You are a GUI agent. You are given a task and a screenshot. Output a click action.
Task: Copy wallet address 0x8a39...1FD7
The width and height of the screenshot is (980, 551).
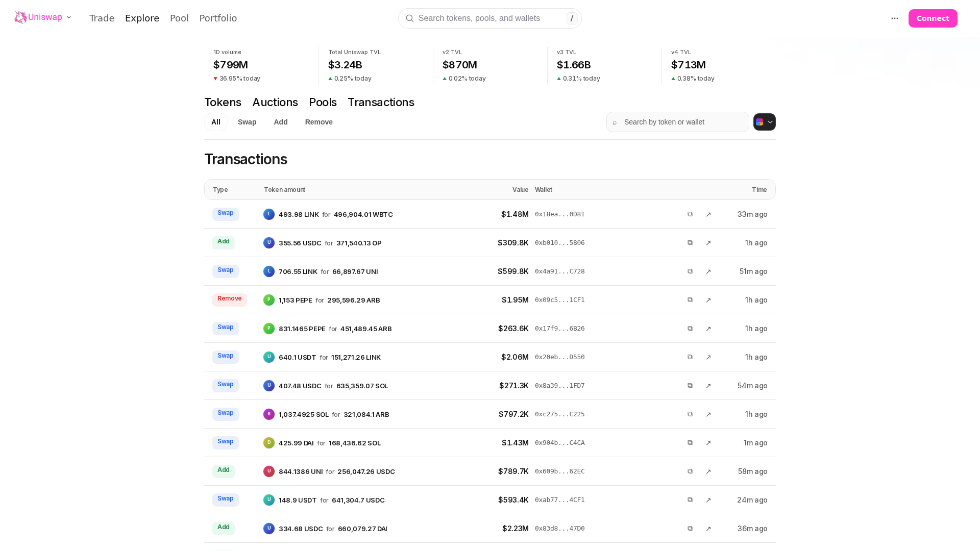click(x=690, y=386)
